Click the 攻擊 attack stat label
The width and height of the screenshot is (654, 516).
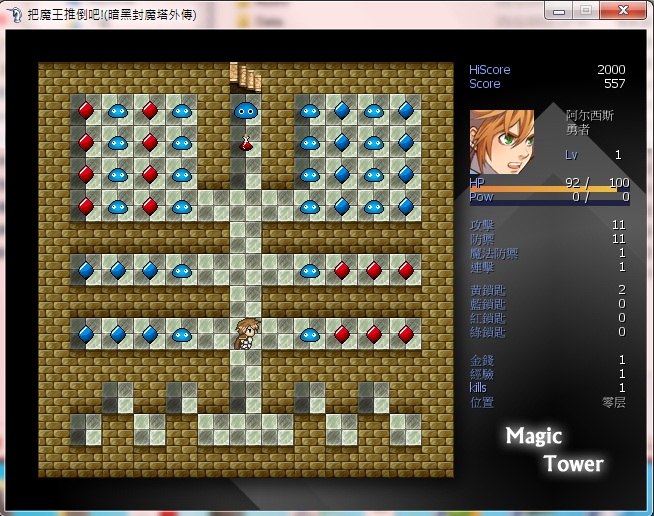pos(482,225)
